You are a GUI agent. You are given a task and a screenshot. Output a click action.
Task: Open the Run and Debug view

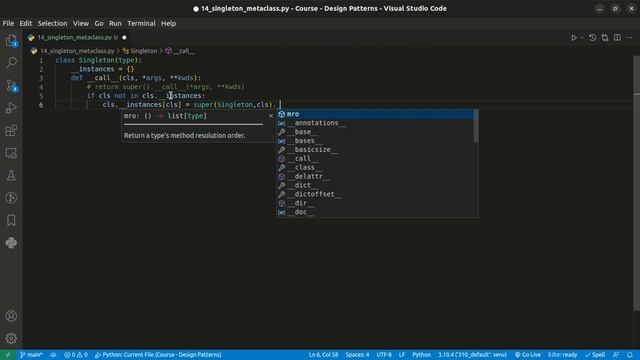[11, 108]
